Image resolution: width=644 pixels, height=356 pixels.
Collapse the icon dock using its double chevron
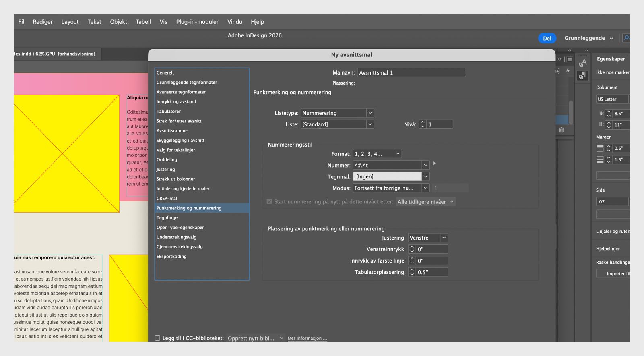click(x=587, y=50)
